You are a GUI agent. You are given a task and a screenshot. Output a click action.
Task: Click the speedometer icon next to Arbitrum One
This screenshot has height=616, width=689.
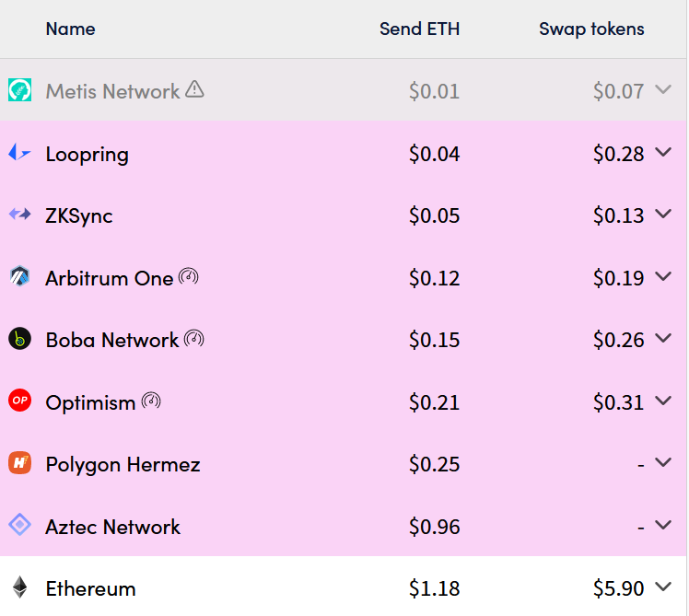[189, 277]
